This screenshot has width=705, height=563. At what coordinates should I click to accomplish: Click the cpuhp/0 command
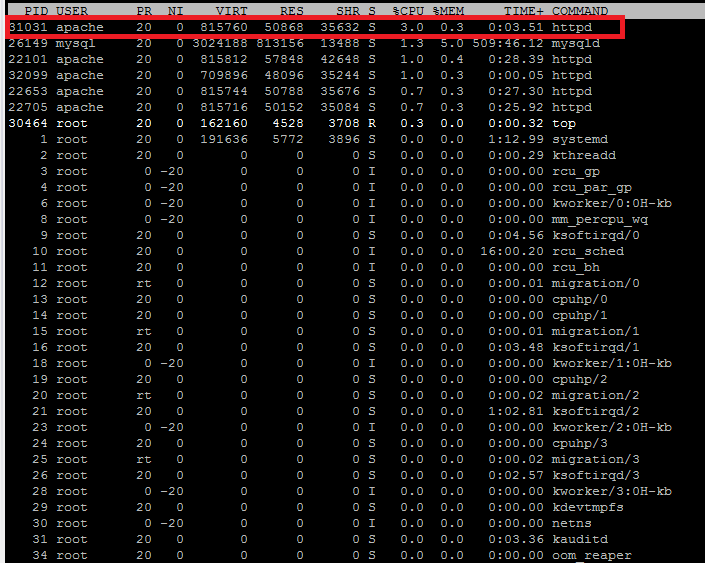tap(580, 299)
